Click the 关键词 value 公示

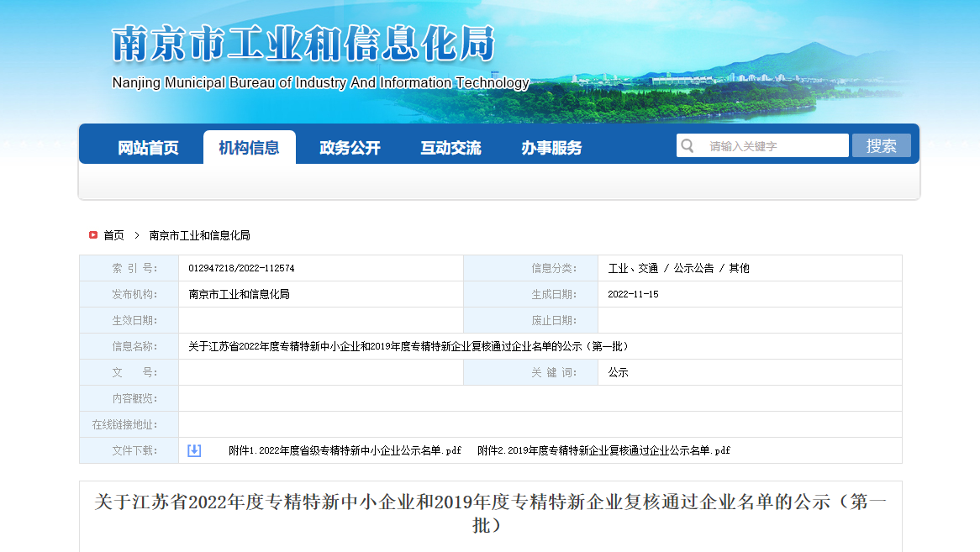618,372
